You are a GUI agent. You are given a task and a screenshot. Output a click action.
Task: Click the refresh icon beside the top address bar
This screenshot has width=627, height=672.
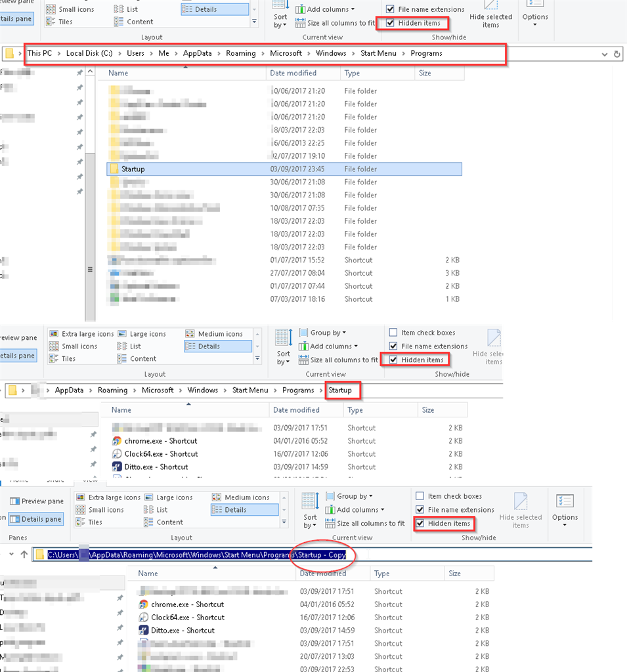click(616, 54)
